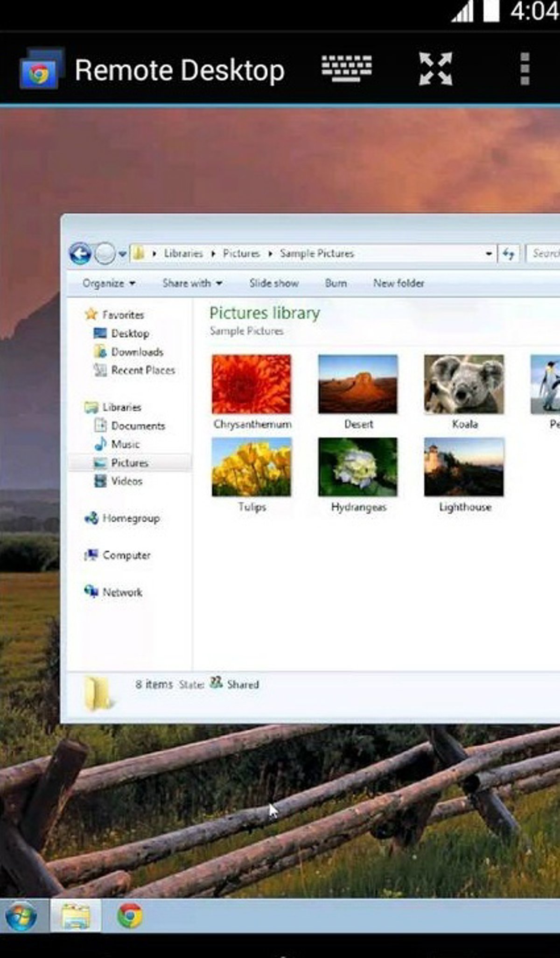This screenshot has width=560, height=958.
Task: Open Downloads under Favorites
Action: pyautogui.click(x=137, y=352)
